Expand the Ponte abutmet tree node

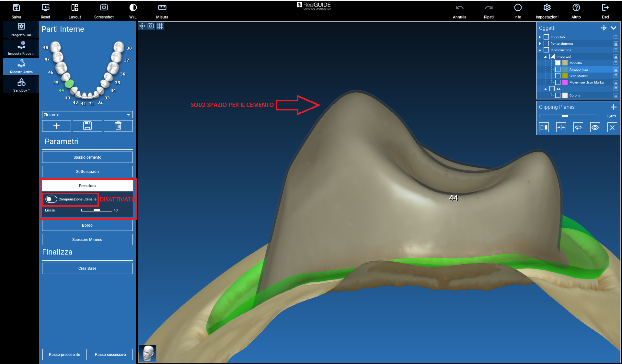tap(540, 43)
